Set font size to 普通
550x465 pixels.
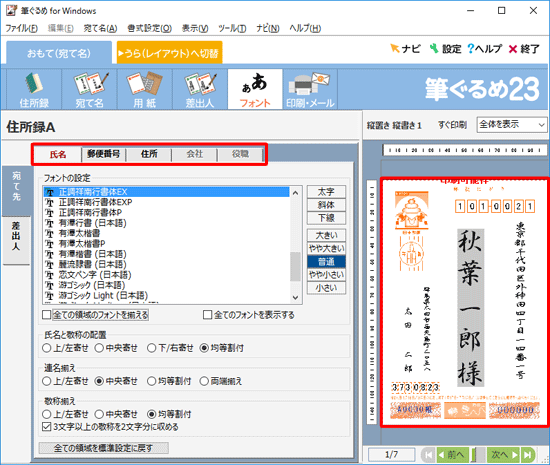pos(326,262)
